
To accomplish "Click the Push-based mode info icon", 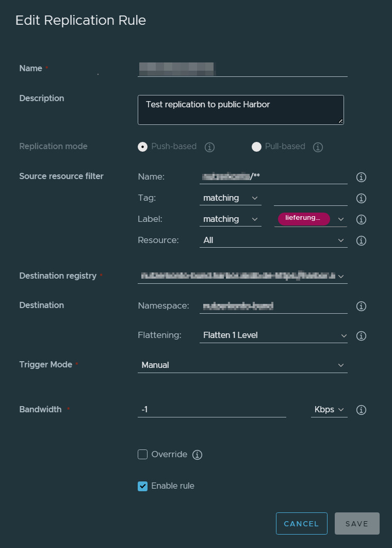I will (x=209, y=147).
